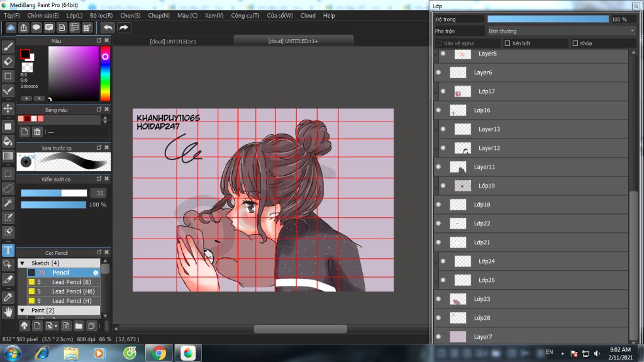Open Google Chrome from taskbar
This screenshot has height=362, width=644.
159,353
